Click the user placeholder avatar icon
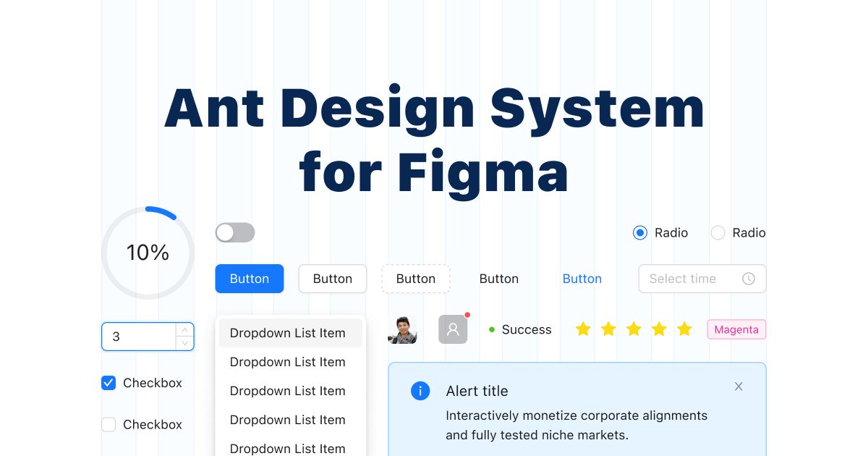868x456 pixels. coord(453,329)
